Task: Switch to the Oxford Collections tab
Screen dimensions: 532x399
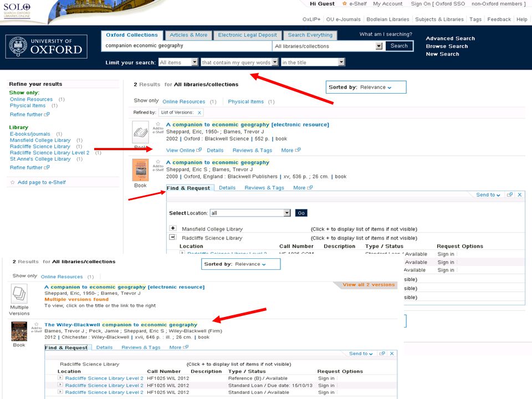Action: 132,35
